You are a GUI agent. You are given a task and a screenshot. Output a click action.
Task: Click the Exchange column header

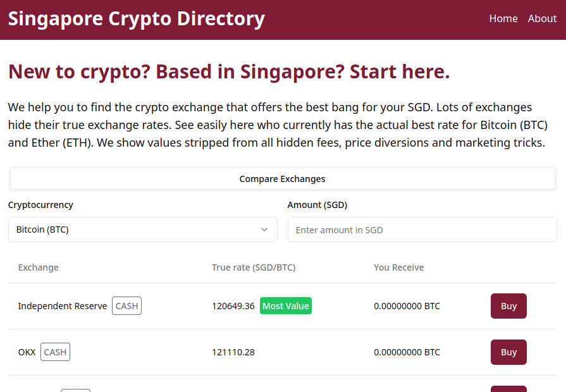[x=38, y=267]
